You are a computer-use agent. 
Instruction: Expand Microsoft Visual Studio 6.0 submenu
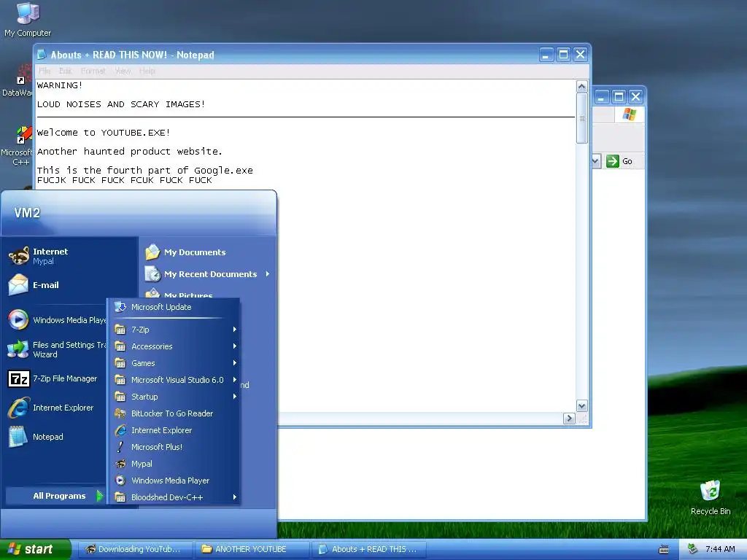[x=174, y=380]
